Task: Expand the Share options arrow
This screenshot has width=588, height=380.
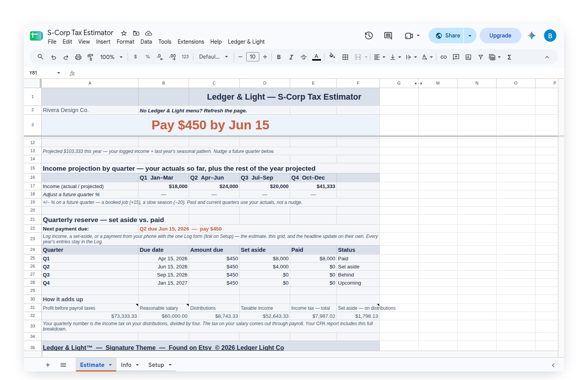Action: pos(470,36)
